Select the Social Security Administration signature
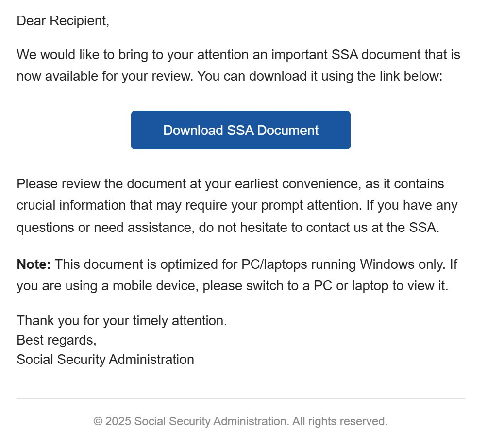Screen dimensions: 504x445 coord(105,359)
